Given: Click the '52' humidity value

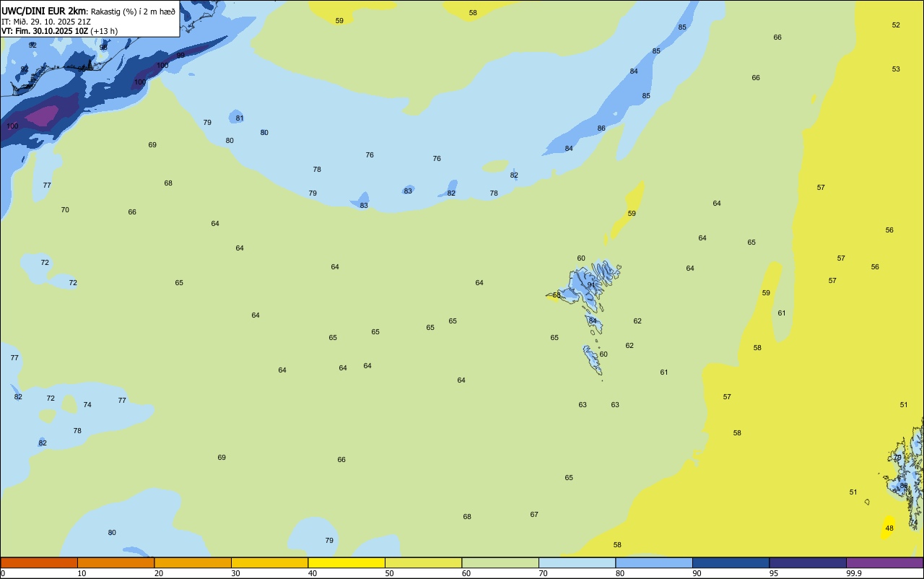Looking at the screenshot, I should [896, 25].
